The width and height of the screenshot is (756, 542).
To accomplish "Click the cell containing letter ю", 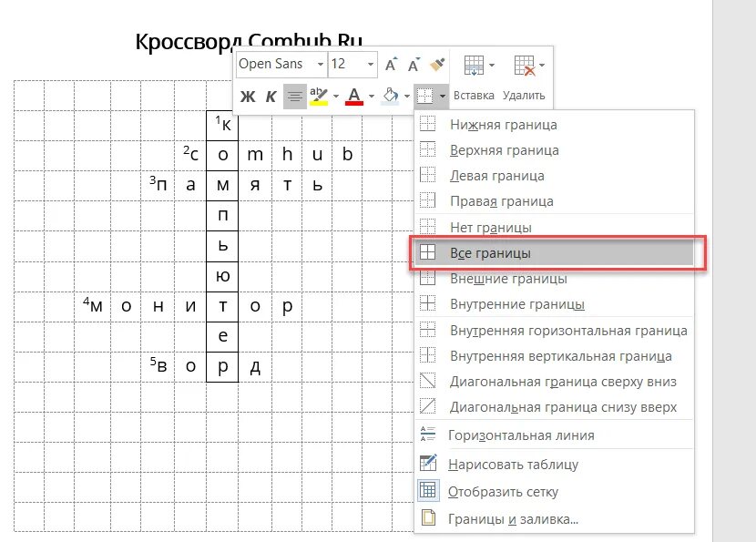I will (222, 276).
